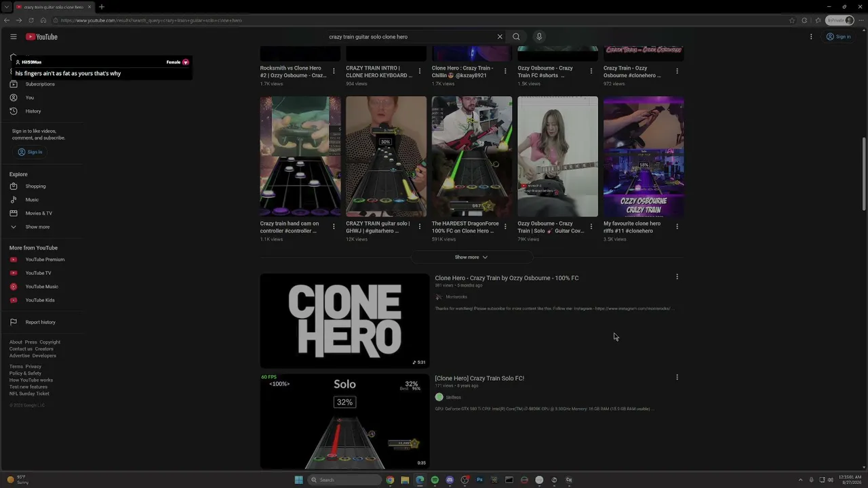Open the Solo 32% gameplay video thumbnail
Image resolution: width=868 pixels, height=488 pixels.
(344, 421)
